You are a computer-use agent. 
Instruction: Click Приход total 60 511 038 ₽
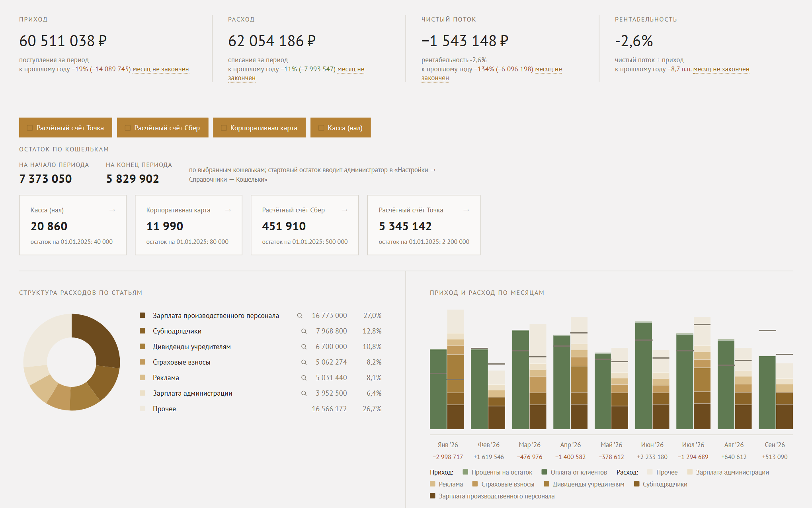point(63,41)
